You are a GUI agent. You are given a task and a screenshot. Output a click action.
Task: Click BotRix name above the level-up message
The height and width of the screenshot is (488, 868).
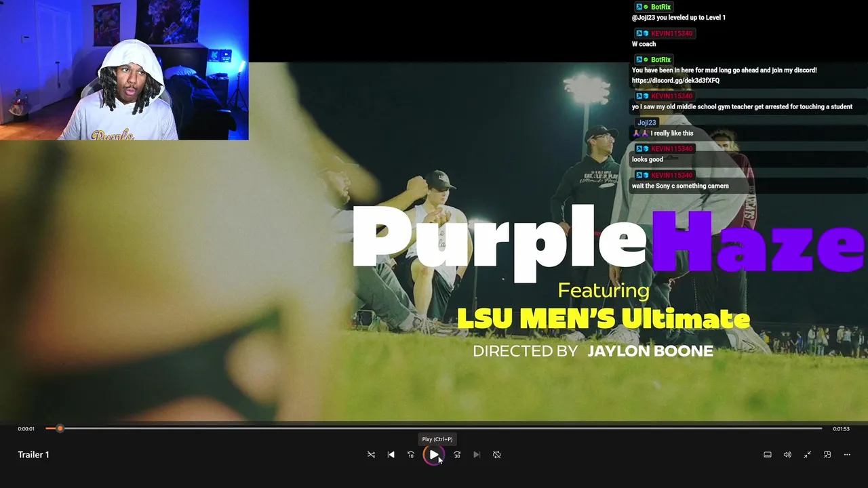(x=660, y=7)
